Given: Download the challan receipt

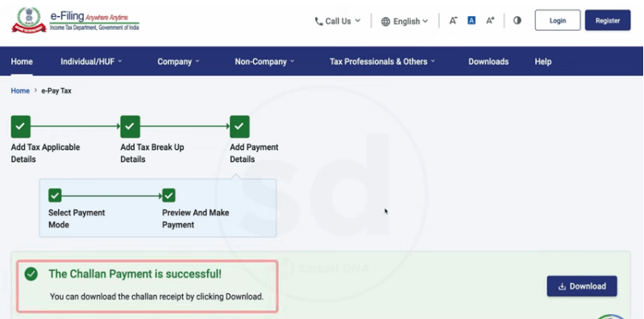Looking at the screenshot, I should click(x=582, y=286).
